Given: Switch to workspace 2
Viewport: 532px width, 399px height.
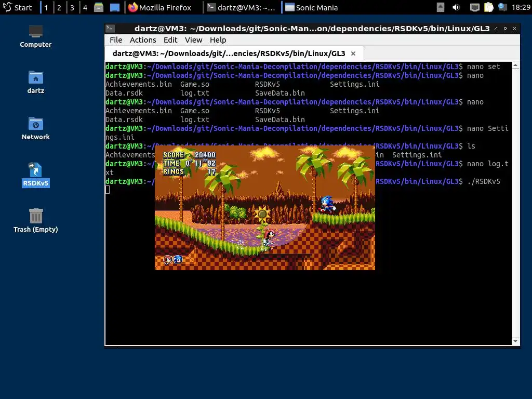Looking at the screenshot, I should coord(59,7).
